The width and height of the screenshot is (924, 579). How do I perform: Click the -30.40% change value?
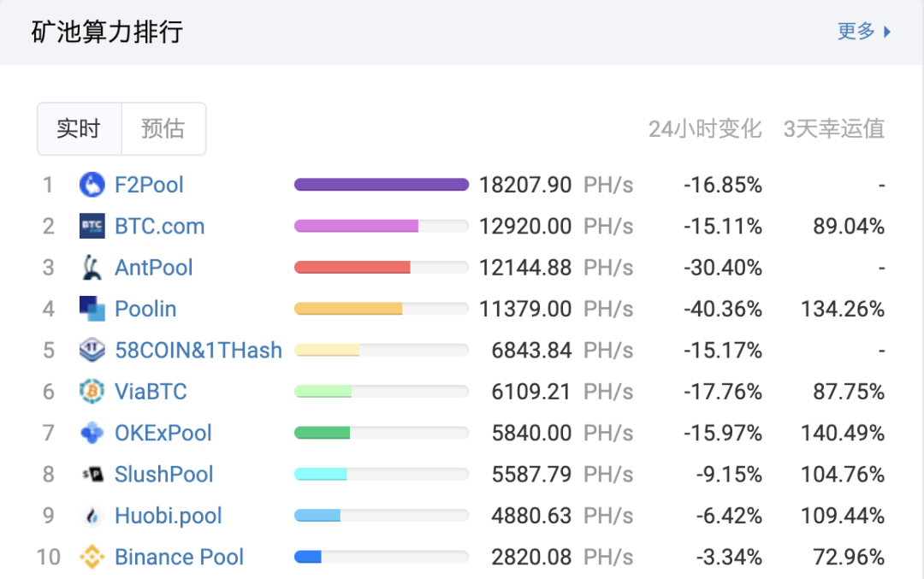pos(723,268)
